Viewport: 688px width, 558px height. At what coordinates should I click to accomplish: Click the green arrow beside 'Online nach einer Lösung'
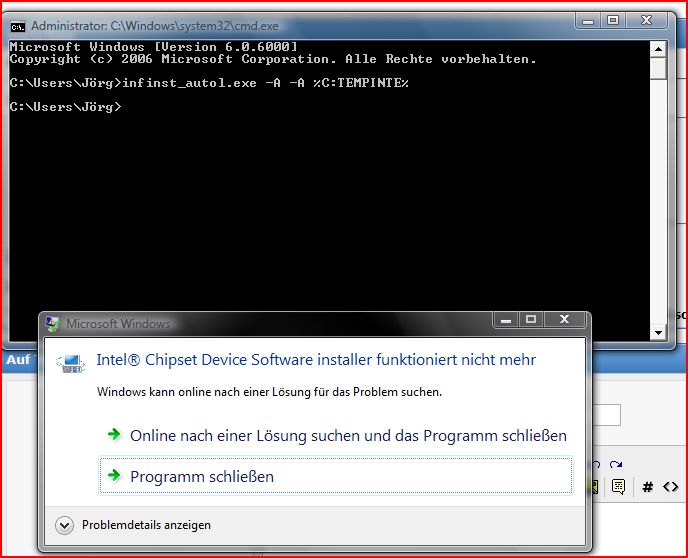[114, 434]
